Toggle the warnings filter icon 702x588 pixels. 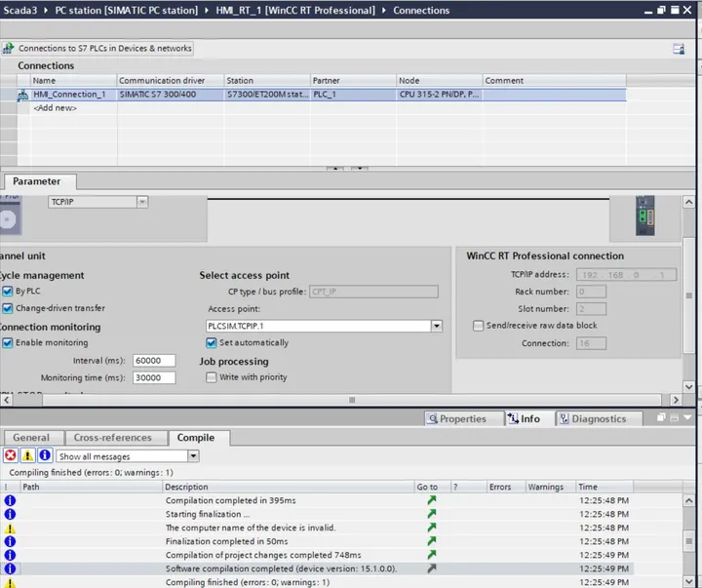pyautogui.click(x=27, y=456)
